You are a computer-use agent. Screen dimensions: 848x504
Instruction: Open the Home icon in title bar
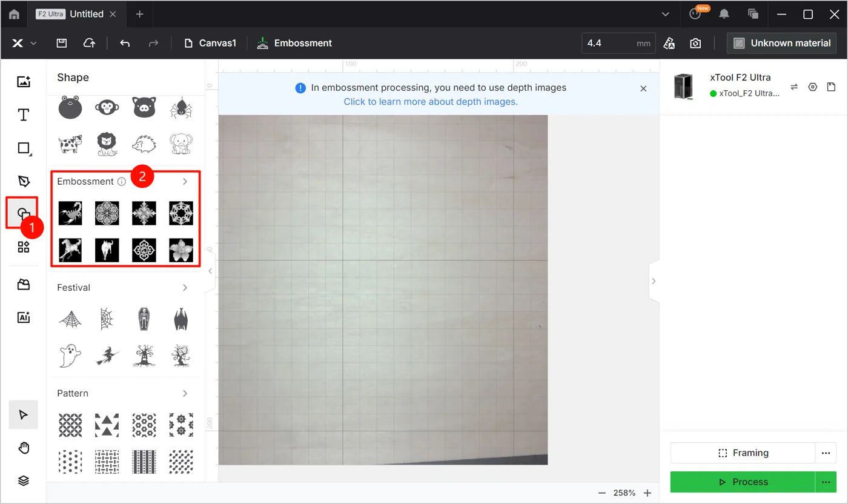pyautogui.click(x=14, y=14)
